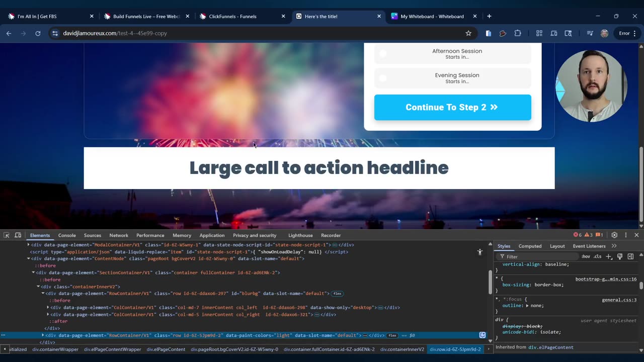The image size is (644, 362).
Task: Switch to the My Whiteboard tab
Action: pos(434,16)
